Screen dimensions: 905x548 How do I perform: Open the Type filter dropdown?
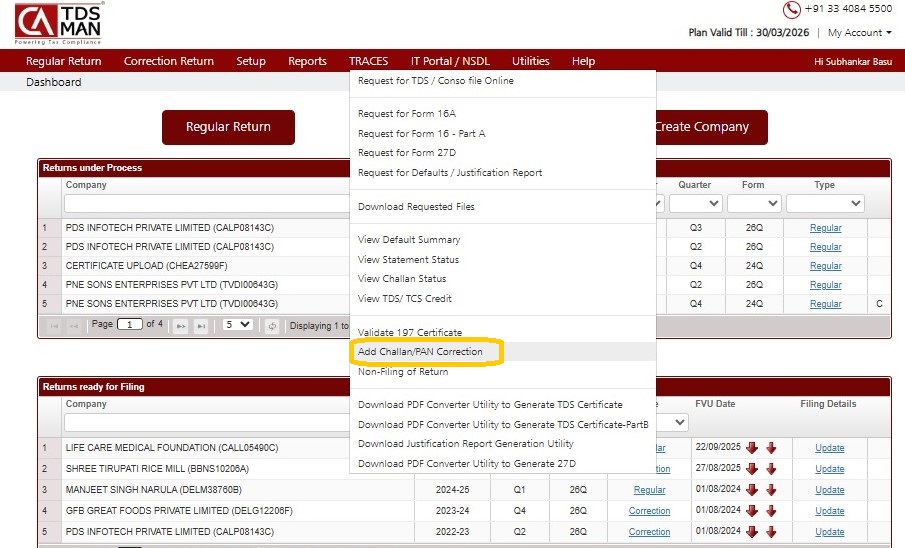(x=825, y=204)
